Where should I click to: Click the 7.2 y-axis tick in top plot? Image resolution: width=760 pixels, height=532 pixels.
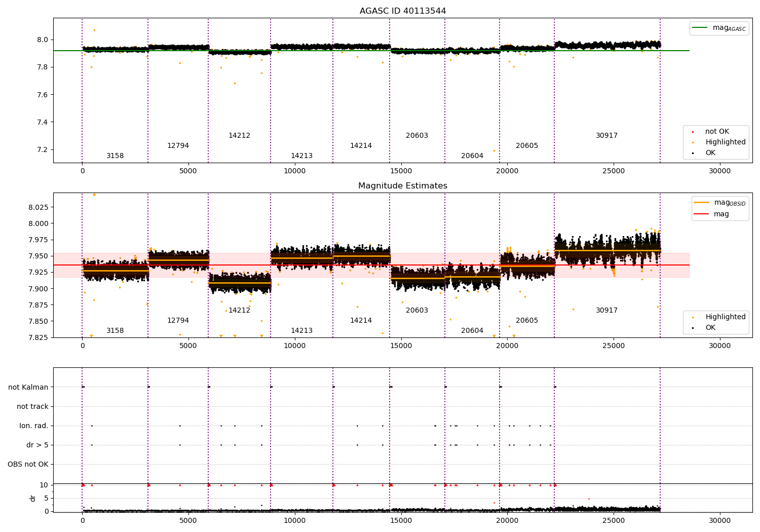(x=43, y=150)
